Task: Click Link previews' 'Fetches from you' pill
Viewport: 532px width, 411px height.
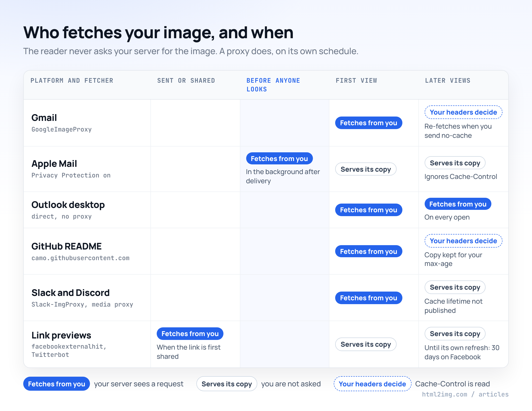Action: coord(190,334)
